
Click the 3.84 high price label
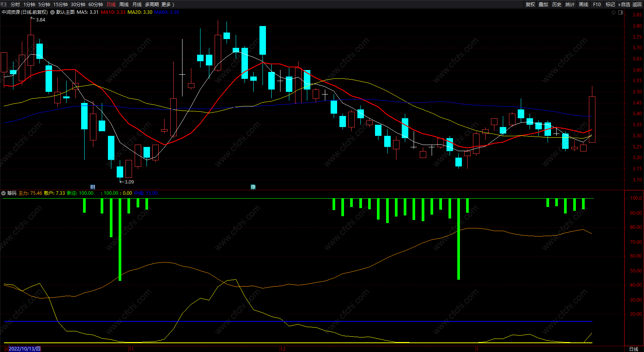click(x=41, y=20)
